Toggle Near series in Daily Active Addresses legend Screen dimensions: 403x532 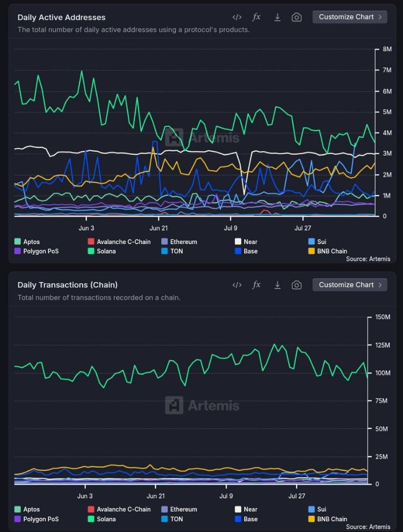(x=246, y=242)
